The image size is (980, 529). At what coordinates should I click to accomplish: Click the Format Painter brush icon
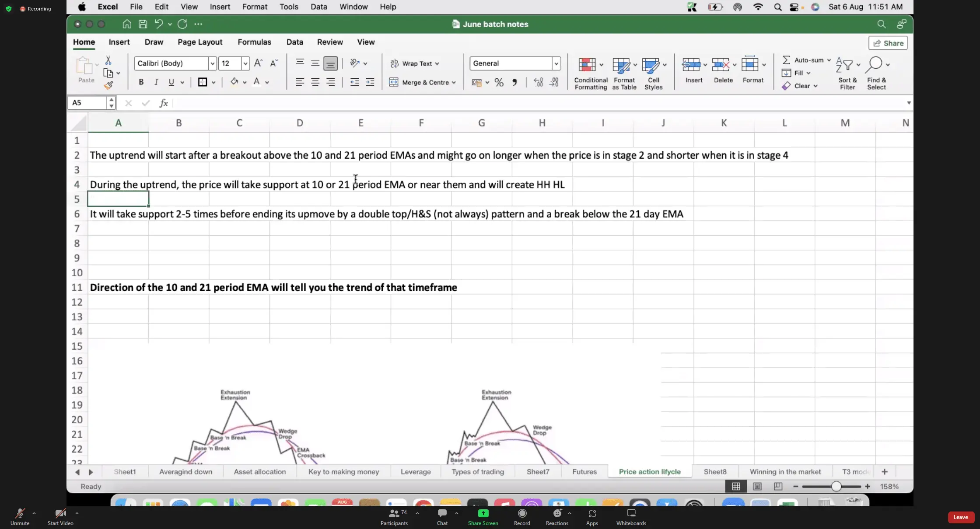click(x=108, y=85)
